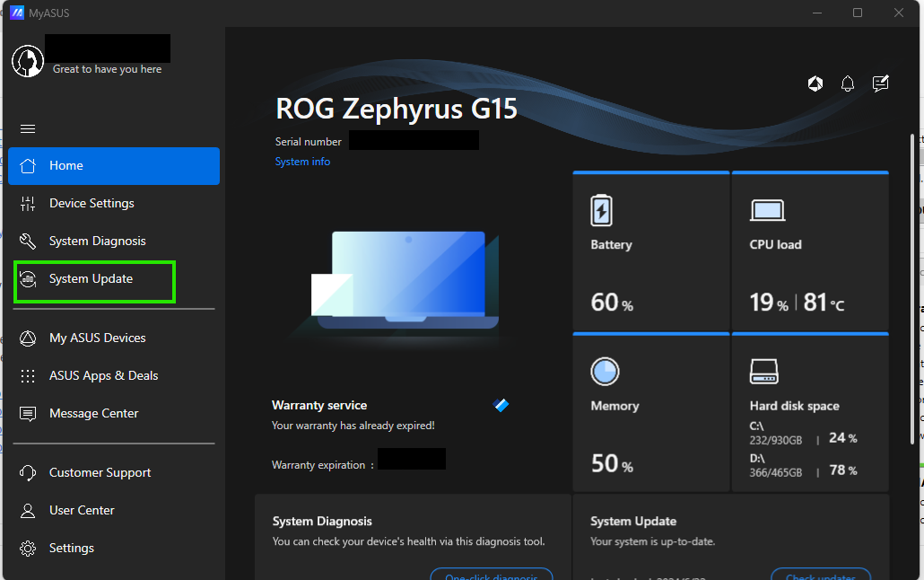Click the Customer Support headset icon

(28, 472)
